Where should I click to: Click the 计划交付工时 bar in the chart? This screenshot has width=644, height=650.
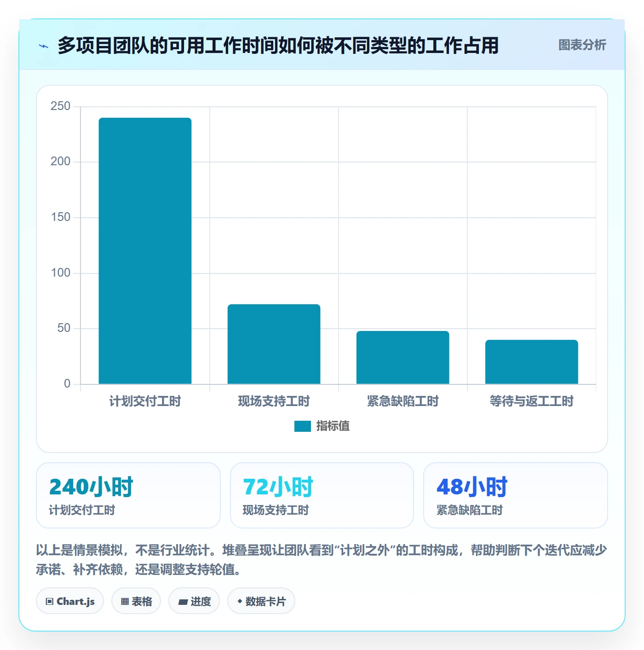(145, 251)
